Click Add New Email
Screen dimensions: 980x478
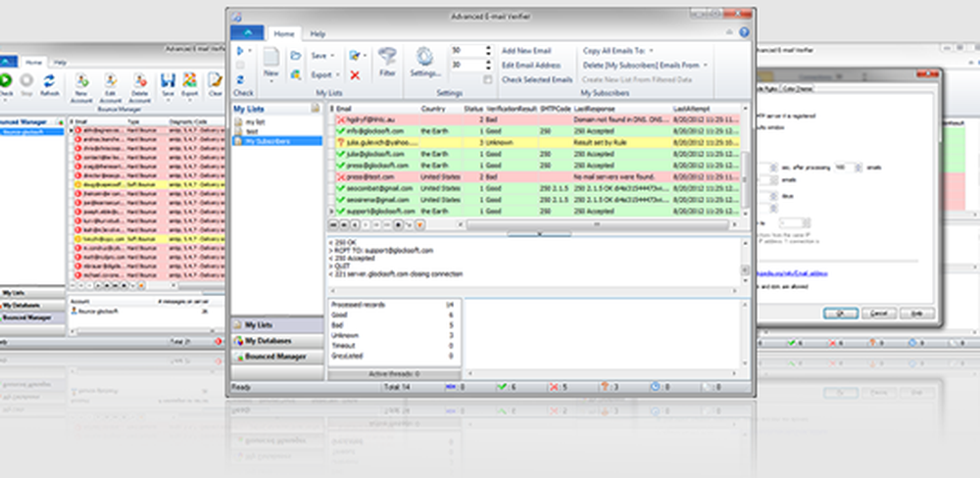point(526,51)
